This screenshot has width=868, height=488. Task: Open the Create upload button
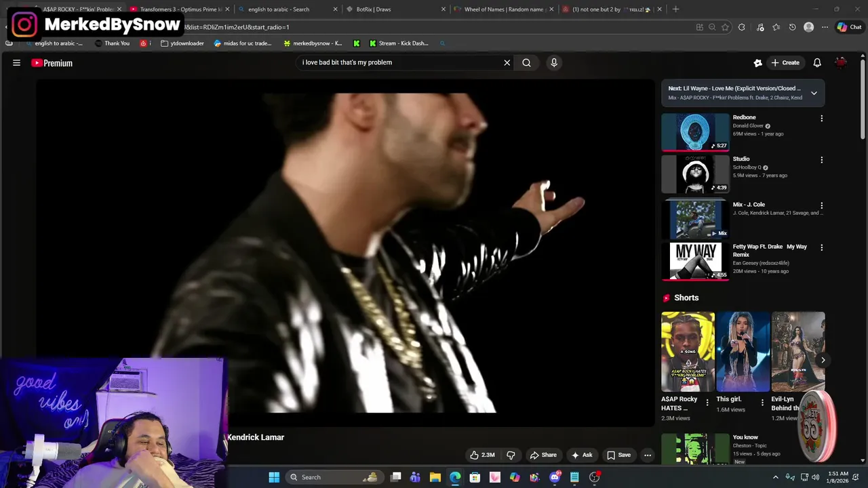[785, 62]
